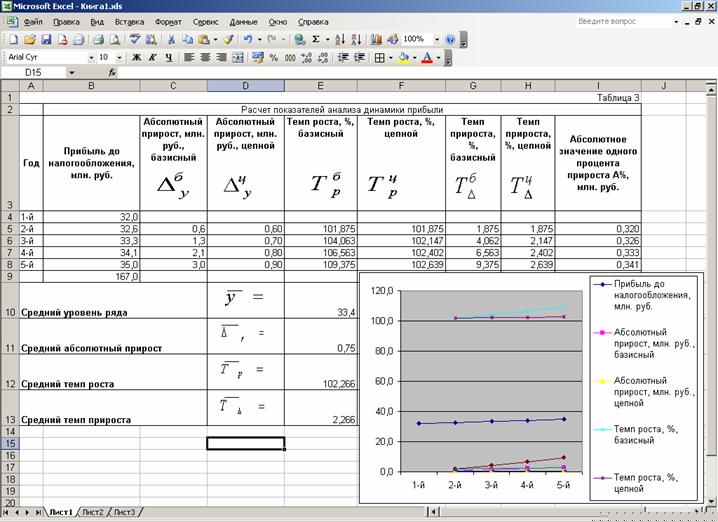Expand the AutoSum functions arrow
Viewport: 718px width, 522px height.
[327, 40]
